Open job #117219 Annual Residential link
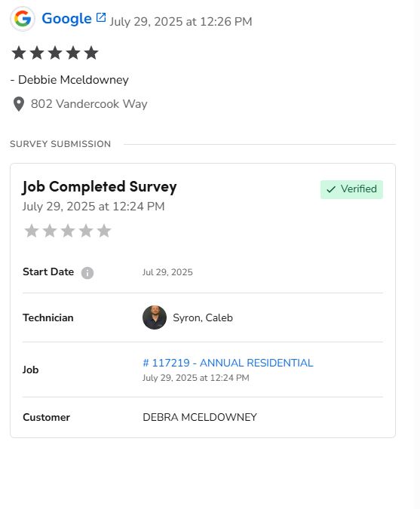 (228, 363)
